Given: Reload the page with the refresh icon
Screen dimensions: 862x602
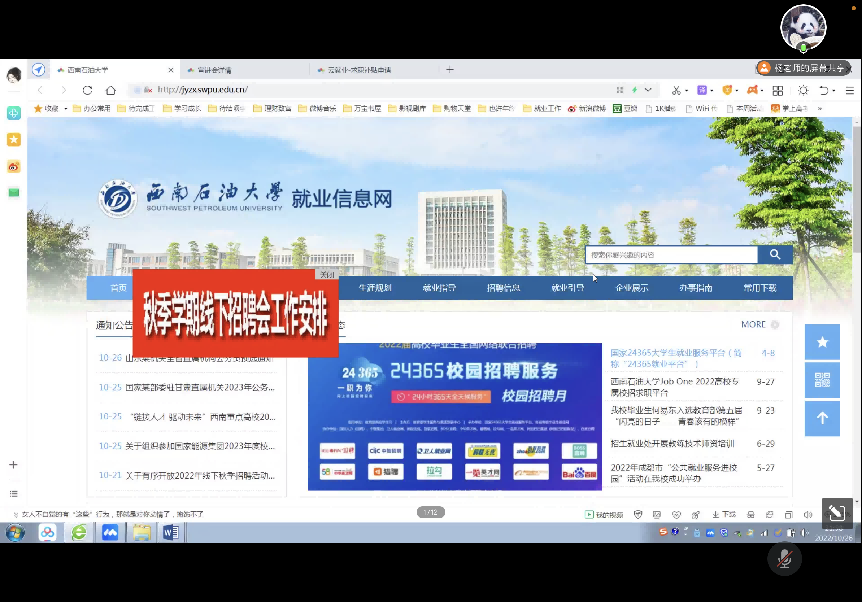Looking at the screenshot, I should [87, 90].
